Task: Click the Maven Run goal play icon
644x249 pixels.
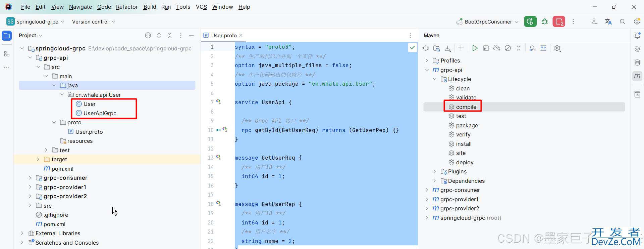Action: [x=475, y=48]
